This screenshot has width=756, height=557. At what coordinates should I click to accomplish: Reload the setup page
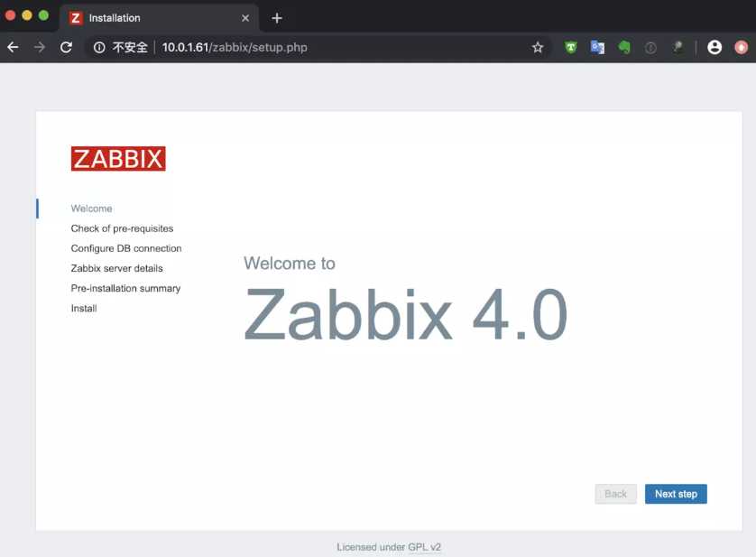(x=66, y=47)
